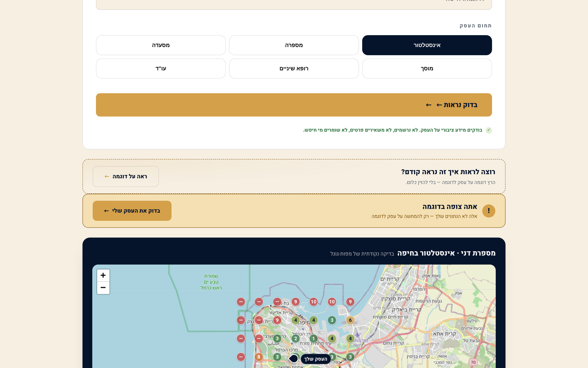Choose the עו"ד option

160,68
